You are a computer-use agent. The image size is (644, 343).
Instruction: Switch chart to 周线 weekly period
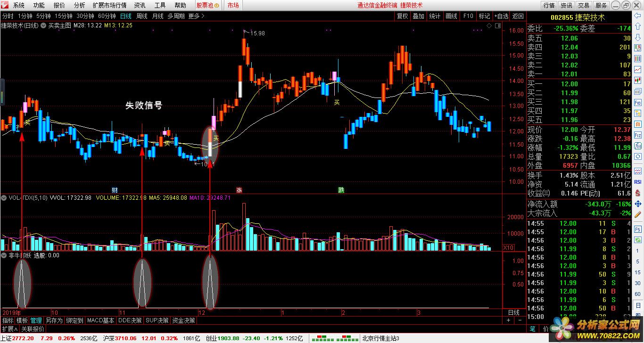[141, 16]
